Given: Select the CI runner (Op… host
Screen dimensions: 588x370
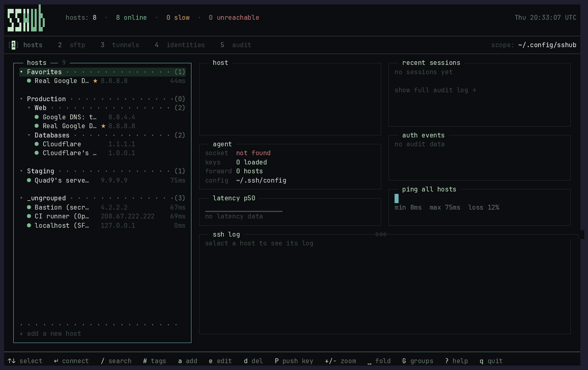Looking at the screenshot, I should click(x=102, y=216).
